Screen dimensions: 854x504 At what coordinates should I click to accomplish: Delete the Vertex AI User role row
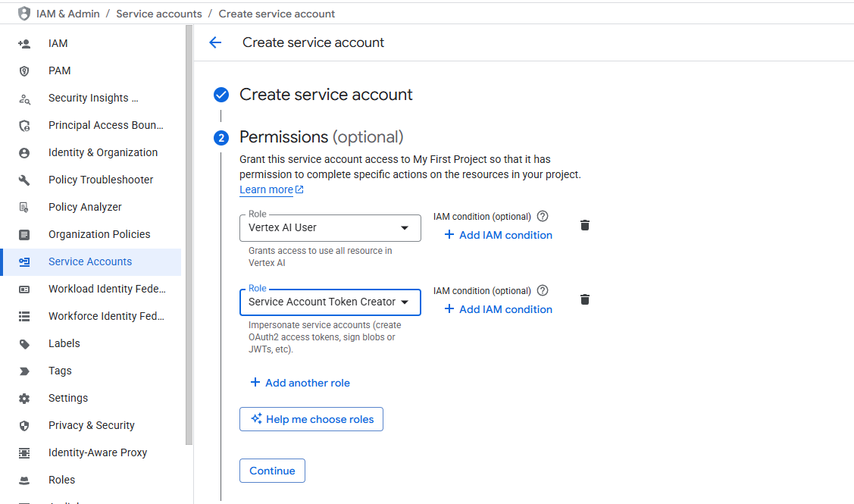(x=584, y=225)
